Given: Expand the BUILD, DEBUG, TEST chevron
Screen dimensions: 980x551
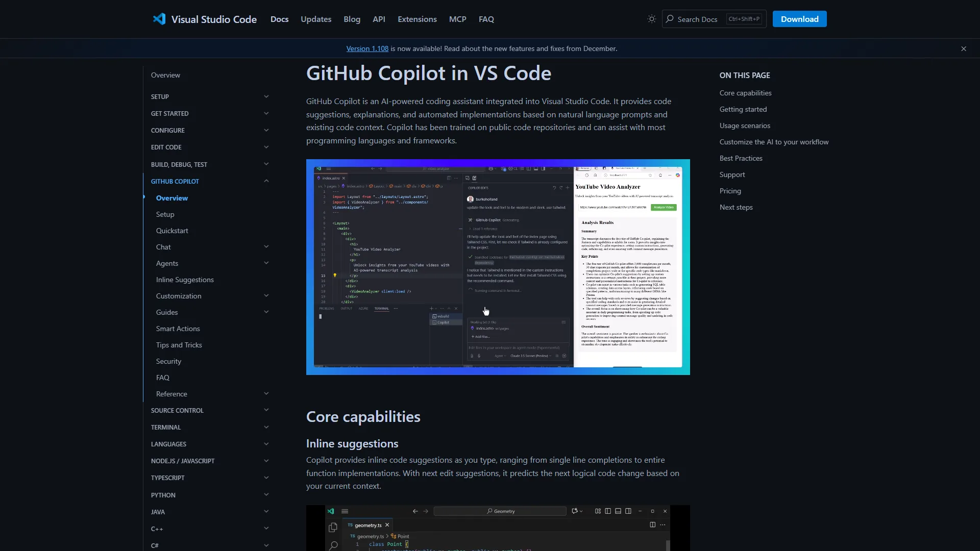Looking at the screenshot, I should [x=266, y=164].
